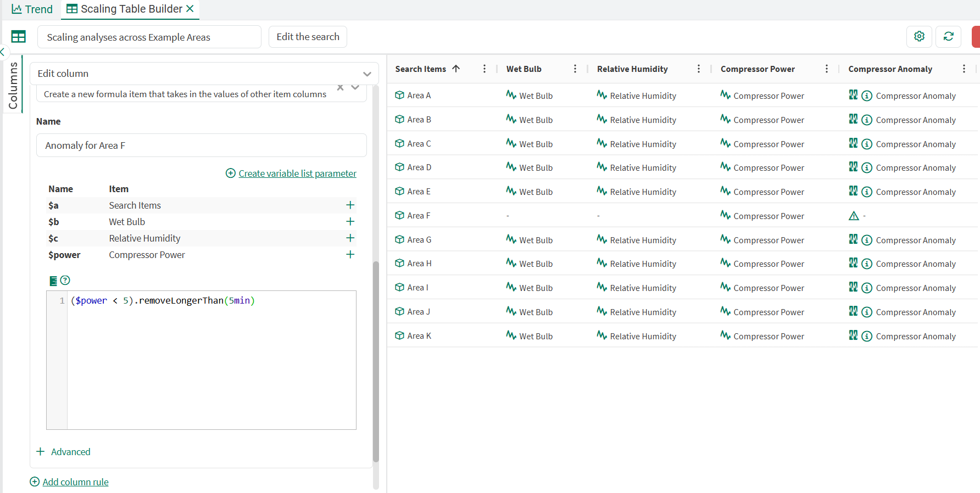Add the $power variable with plus icon
The width and height of the screenshot is (980, 493).
coord(350,255)
